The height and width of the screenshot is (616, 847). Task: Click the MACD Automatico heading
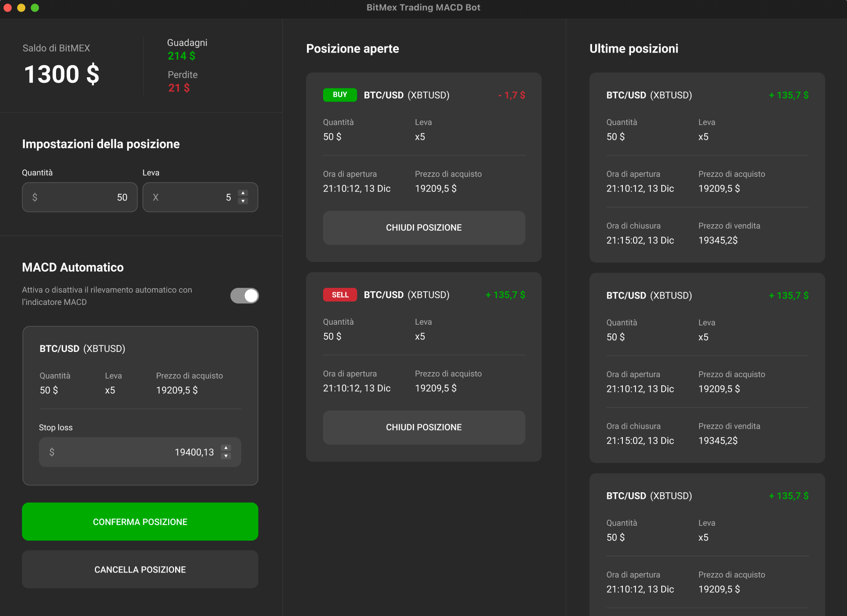click(73, 267)
